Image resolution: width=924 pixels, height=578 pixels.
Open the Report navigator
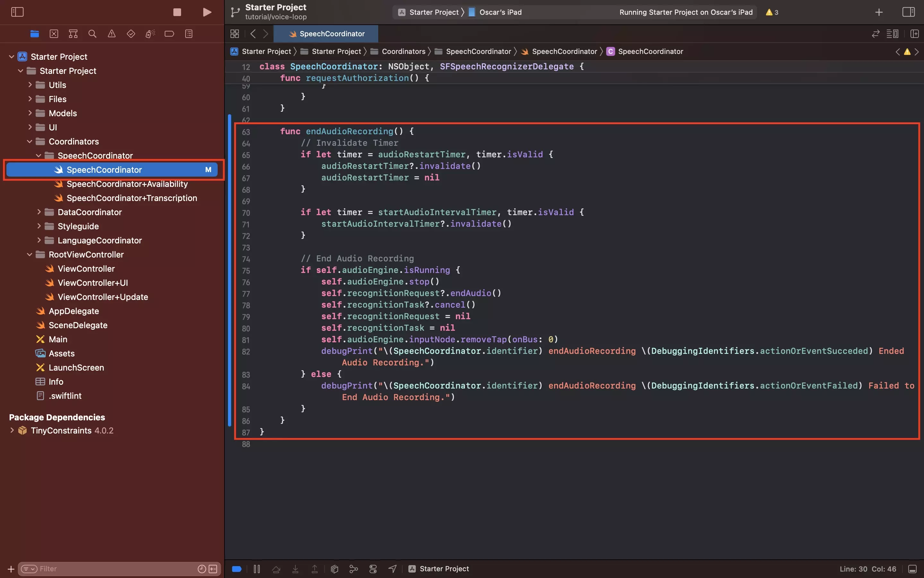(x=189, y=34)
